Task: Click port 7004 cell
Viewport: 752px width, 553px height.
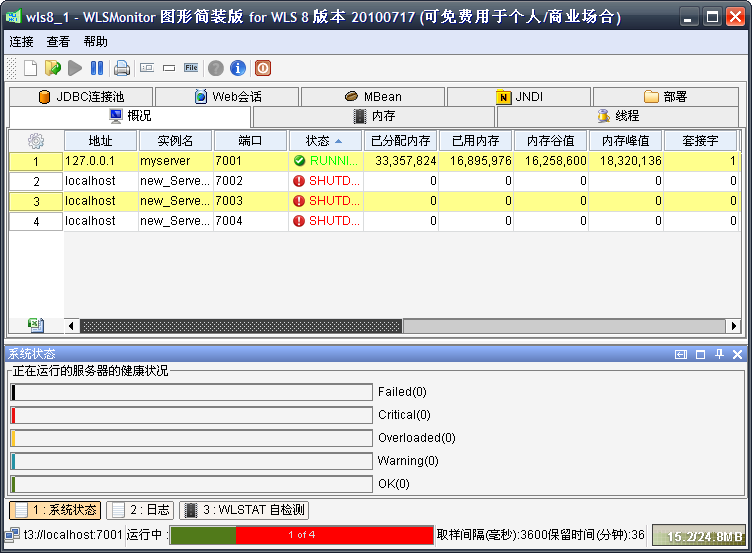Action: coord(251,221)
